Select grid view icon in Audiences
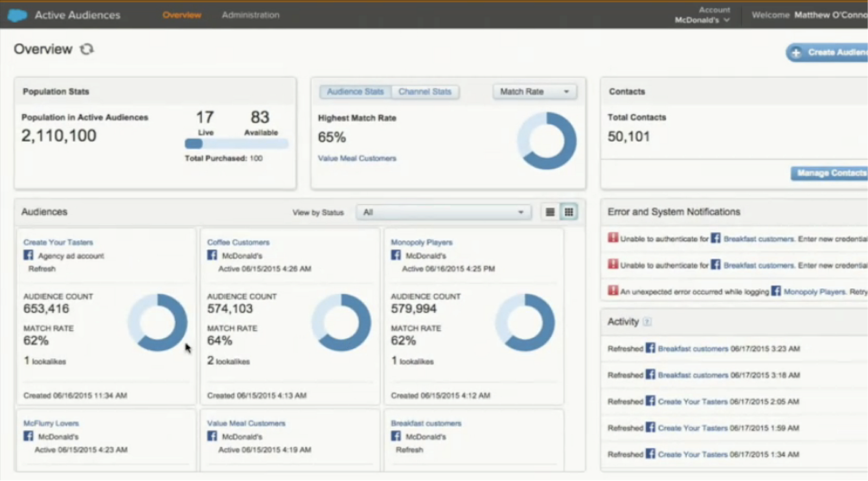868x481 pixels. [569, 212]
